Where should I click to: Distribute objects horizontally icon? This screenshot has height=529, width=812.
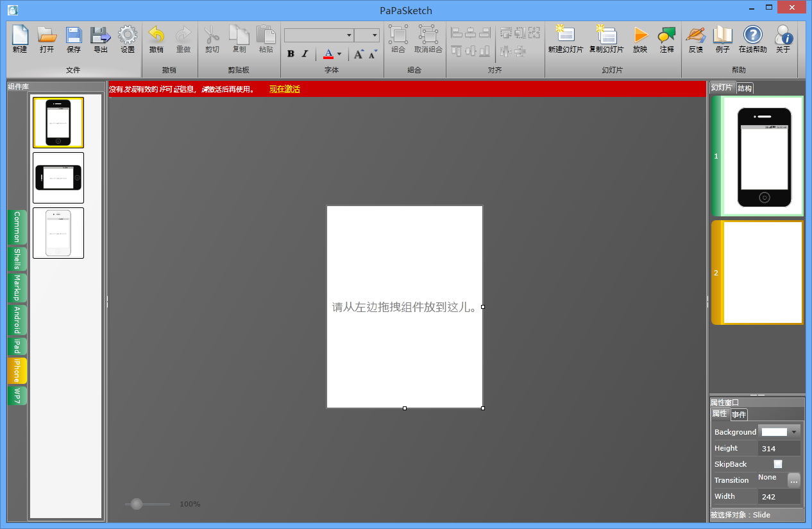(x=506, y=51)
